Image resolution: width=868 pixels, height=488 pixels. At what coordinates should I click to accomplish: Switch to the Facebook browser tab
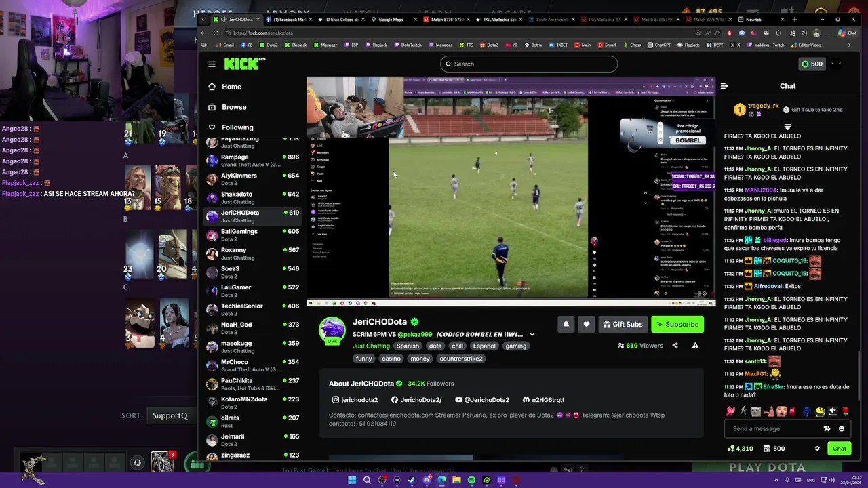[x=288, y=20]
